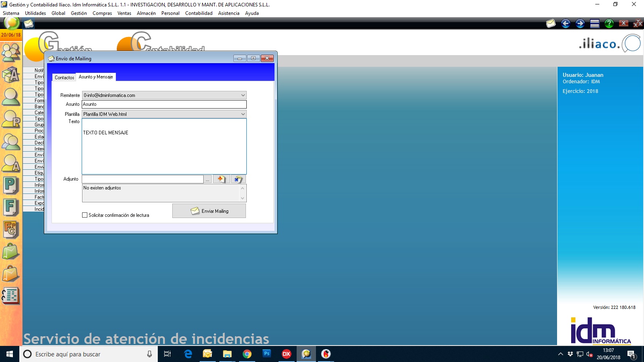Open the Almacén menu
The width and height of the screenshot is (644, 362).
146,13
